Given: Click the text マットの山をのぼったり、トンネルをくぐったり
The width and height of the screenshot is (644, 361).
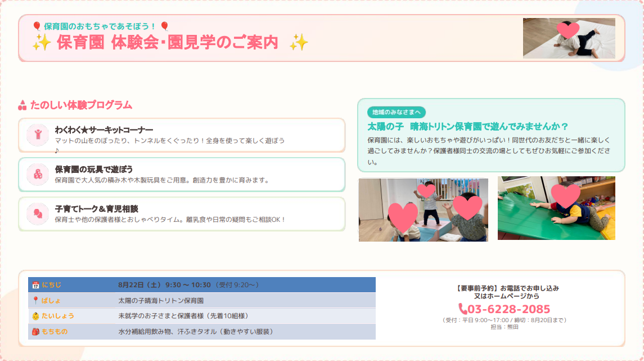Looking at the screenshot, I should point(128,141).
